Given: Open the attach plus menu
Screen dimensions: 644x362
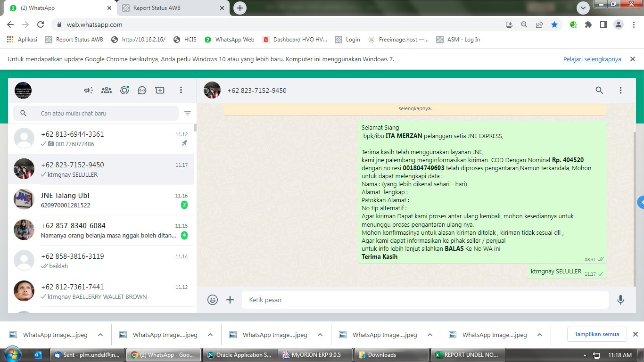Looking at the screenshot, I should pos(230,300).
